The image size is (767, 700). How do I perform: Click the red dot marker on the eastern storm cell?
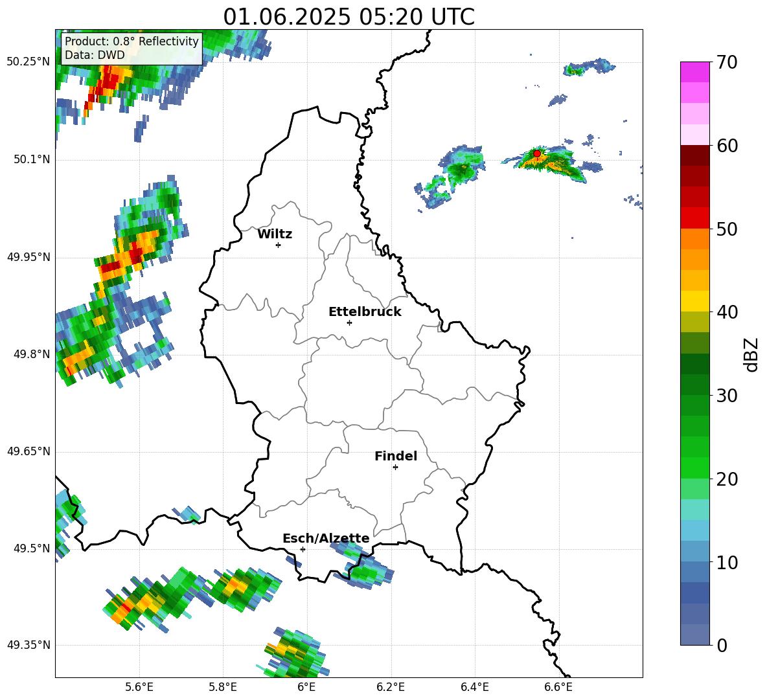tap(537, 153)
